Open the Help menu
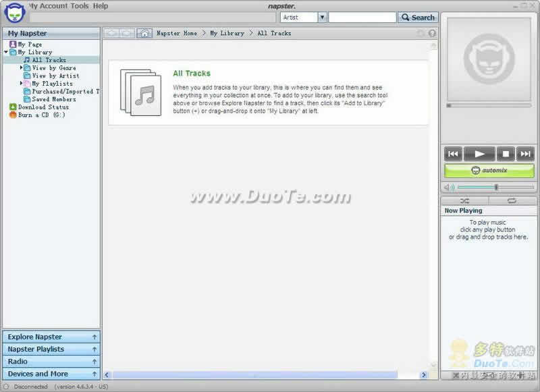Screen dimensions: 540x392 (101, 6)
